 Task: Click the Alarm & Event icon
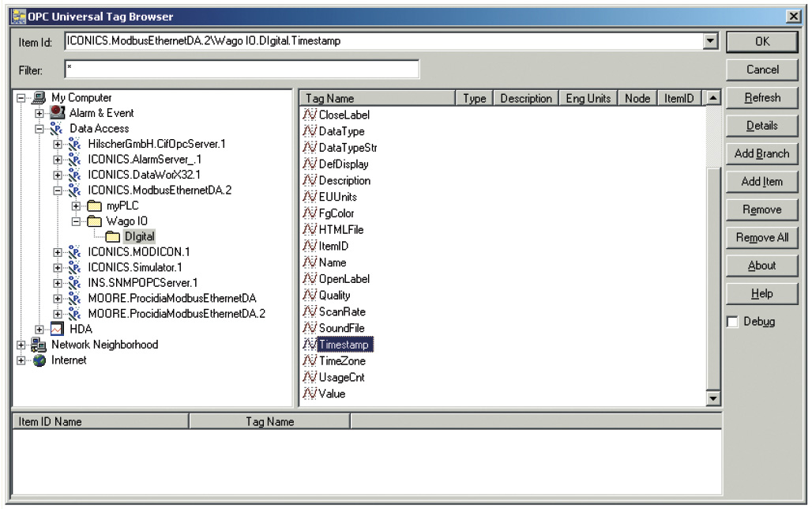(x=58, y=112)
